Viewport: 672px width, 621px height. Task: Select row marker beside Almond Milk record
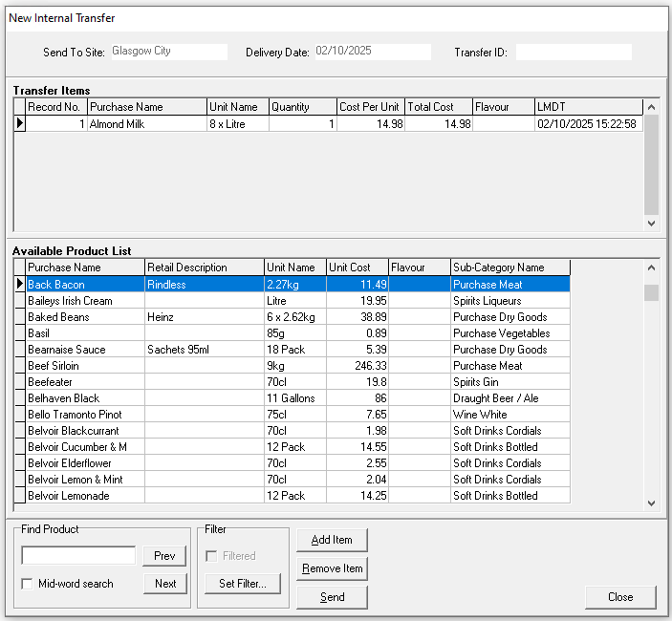pos(19,123)
